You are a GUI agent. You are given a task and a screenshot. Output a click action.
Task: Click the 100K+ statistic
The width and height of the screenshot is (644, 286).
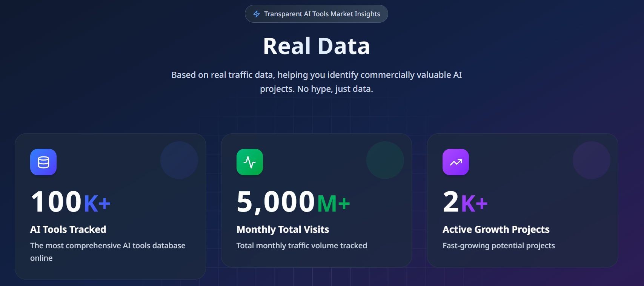[71, 202]
